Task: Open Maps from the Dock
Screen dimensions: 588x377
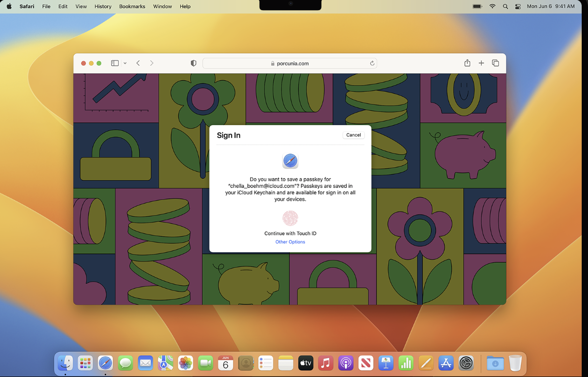Action: point(166,362)
